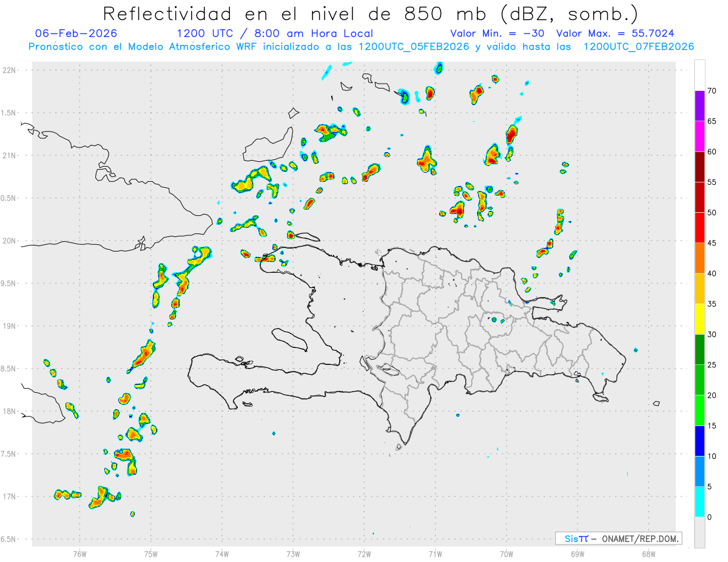Click the '1200UTC_07FEB2026' valid-until timestamp
This screenshot has height=562, width=728.
[x=638, y=47]
